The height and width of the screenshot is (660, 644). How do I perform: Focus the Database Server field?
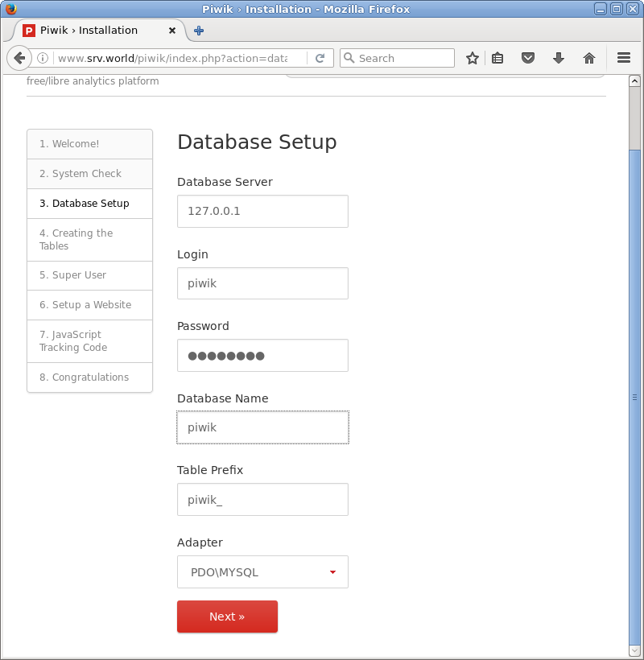pyautogui.click(x=262, y=212)
